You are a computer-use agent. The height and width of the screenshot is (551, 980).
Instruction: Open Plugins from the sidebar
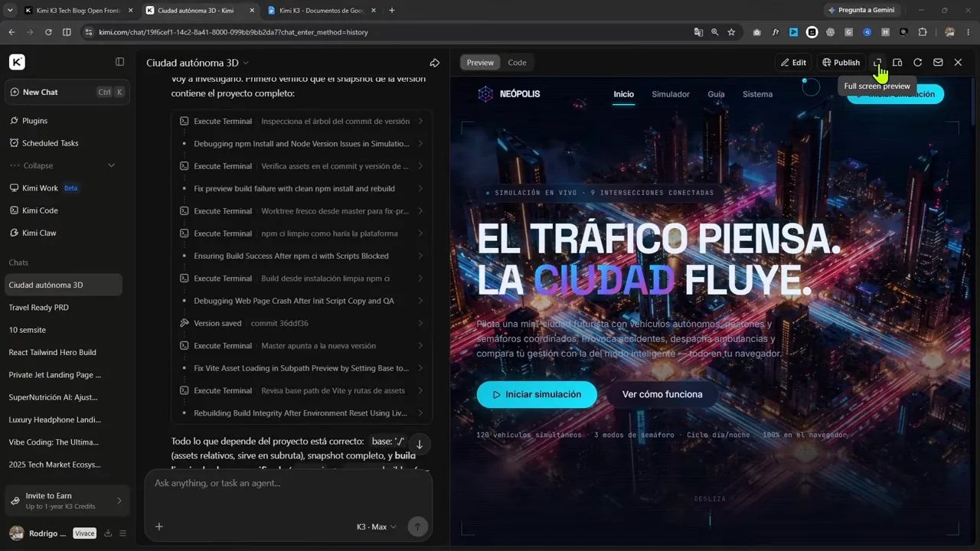[x=63, y=121]
